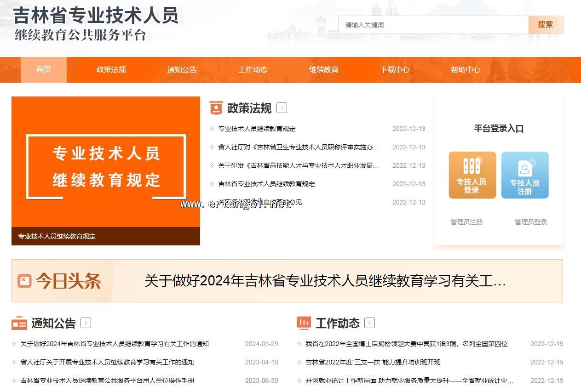Viewport: 581px width, 392px height.
Task: Expand more 政策法规 items via arrow
Action: click(x=282, y=108)
